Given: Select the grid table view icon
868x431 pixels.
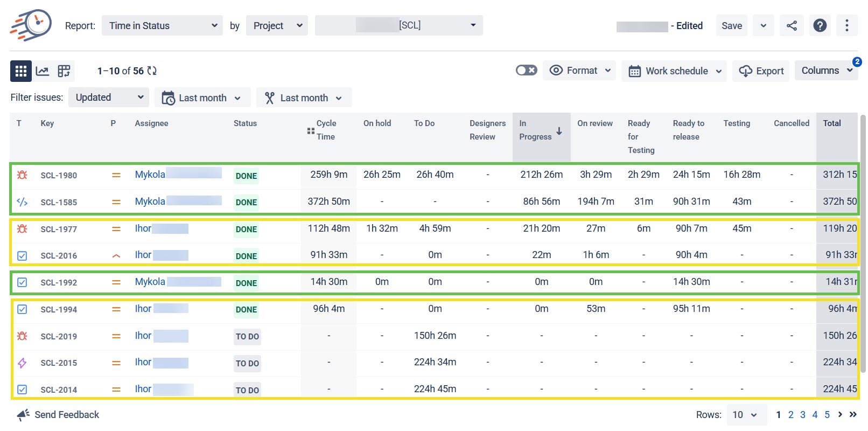Looking at the screenshot, I should coord(21,71).
